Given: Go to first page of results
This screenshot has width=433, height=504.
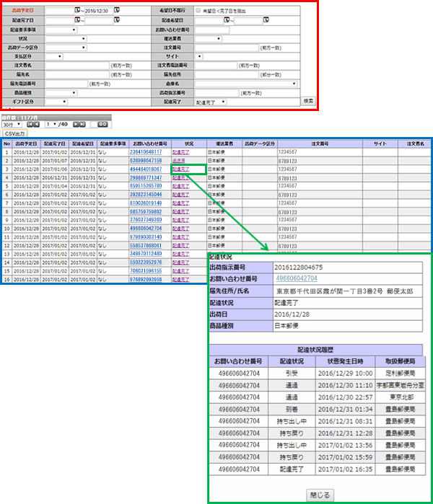Looking at the screenshot, I should 28,124.
